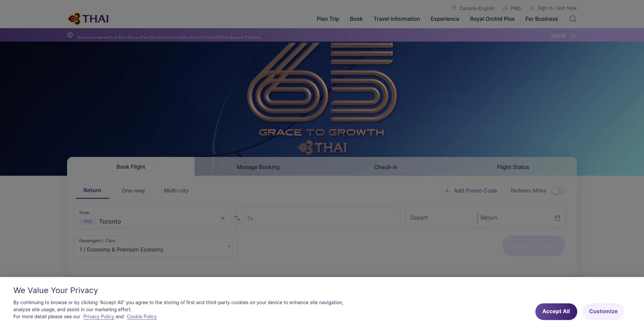Open the site search magnifier icon

coord(573,19)
